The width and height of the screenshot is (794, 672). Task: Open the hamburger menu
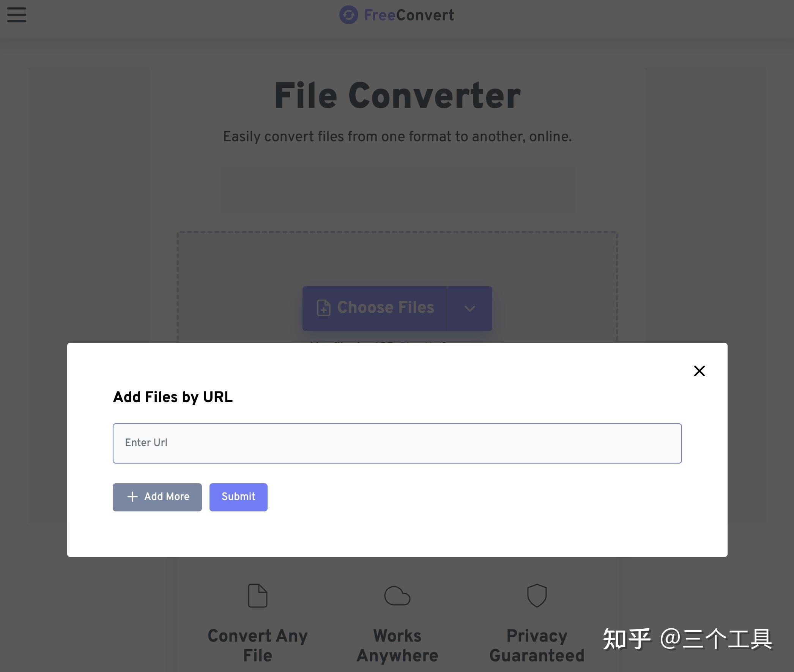(x=17, y=15)
